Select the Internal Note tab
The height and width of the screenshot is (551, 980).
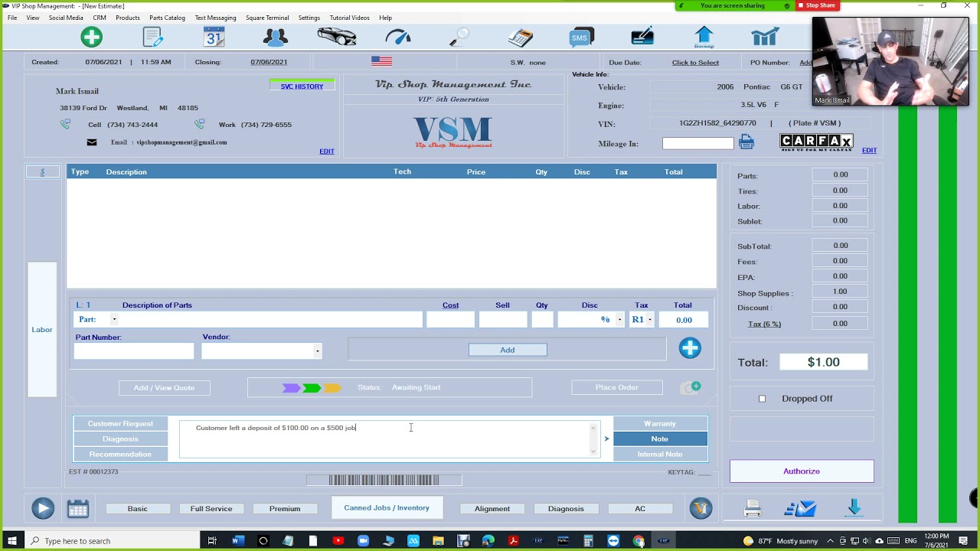click(x=660, y=455)
